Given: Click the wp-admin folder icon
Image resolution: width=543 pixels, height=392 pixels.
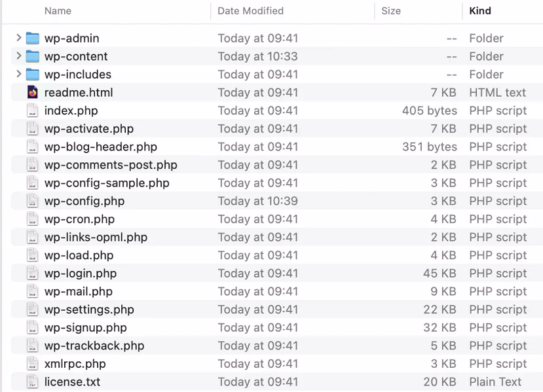Looking at the screenshot, I should [33, 38].
